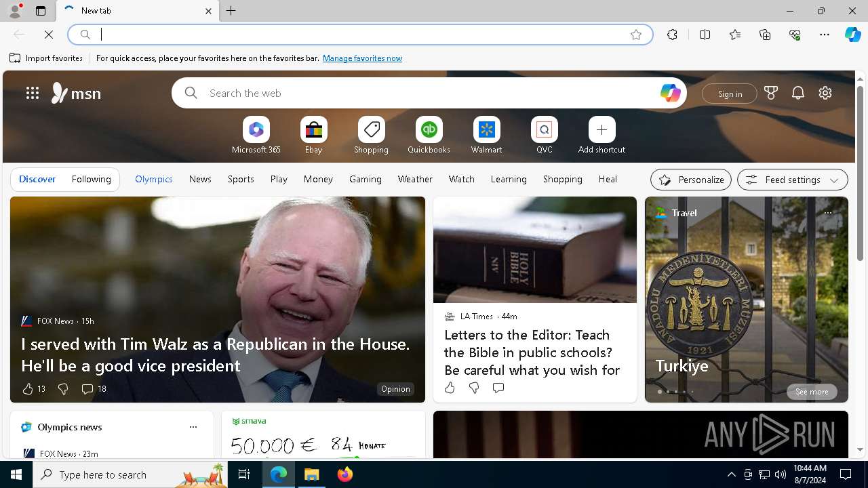Open the volume control tray icon
Image resolution: width=868 pixels, height=488 pixels.
(780, 474)
